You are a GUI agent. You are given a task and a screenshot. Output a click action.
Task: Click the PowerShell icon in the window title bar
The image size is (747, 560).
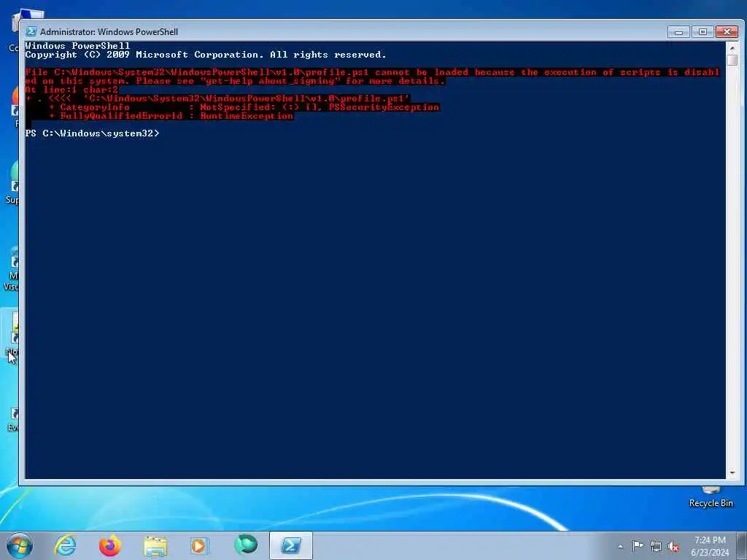tap(31, 32)
